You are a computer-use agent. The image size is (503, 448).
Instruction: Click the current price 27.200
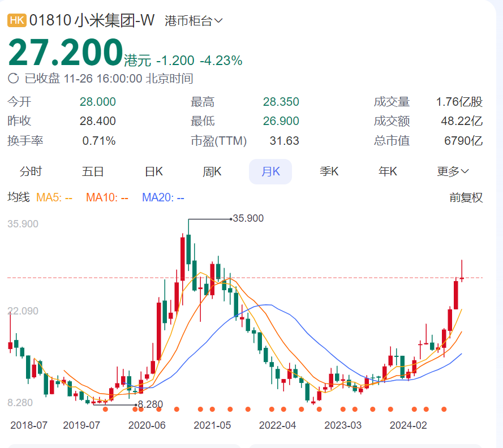[x=66, y=52]
